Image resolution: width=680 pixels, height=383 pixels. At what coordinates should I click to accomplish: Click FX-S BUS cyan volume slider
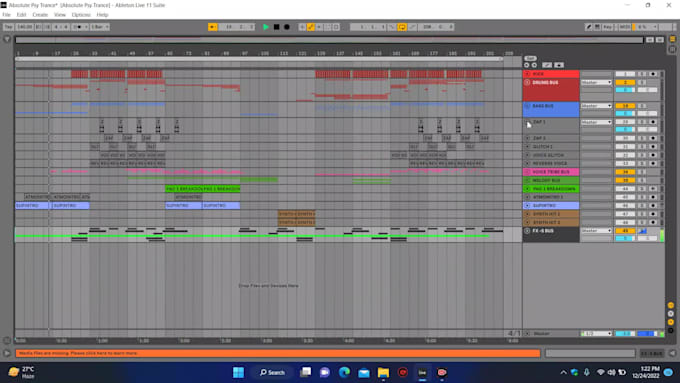coord(625,238)
